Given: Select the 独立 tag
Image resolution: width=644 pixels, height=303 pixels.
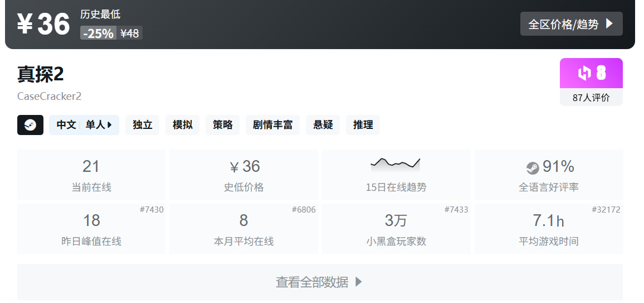Looking at the screenshot, I should point(143,125).
